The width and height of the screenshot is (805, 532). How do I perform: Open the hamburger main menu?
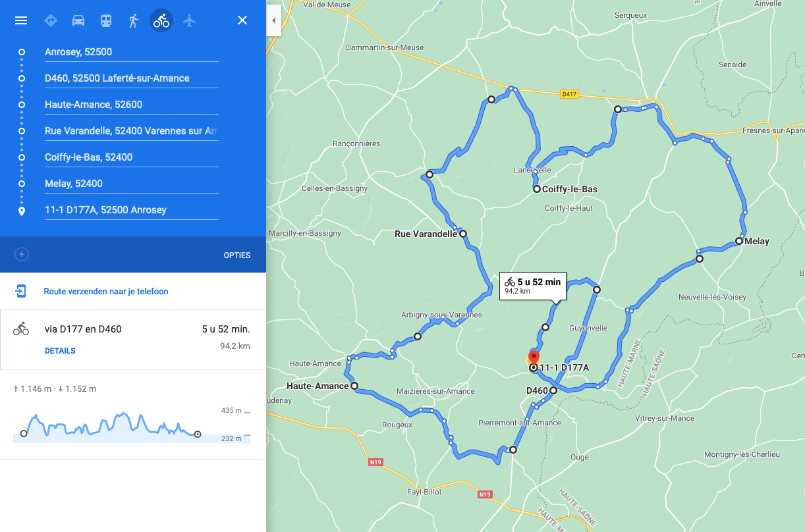21,20
